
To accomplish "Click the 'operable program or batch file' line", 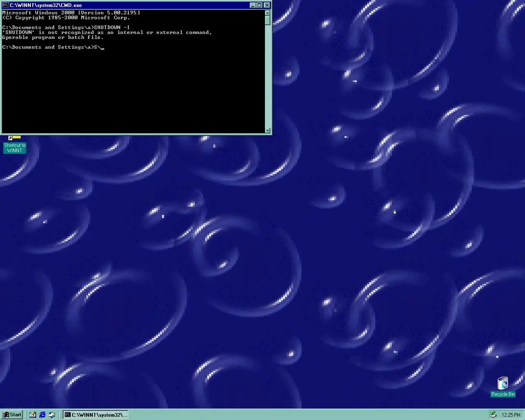I will 53,37.
